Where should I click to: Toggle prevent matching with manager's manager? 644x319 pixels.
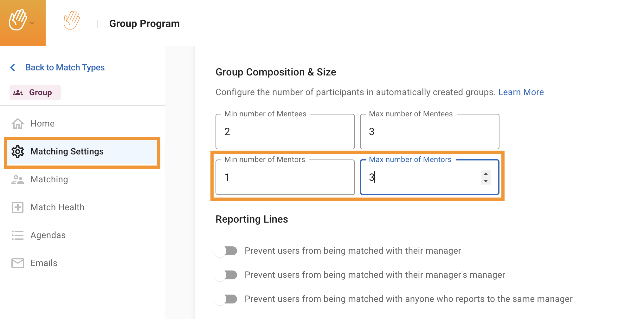click(x=226, y=275)
